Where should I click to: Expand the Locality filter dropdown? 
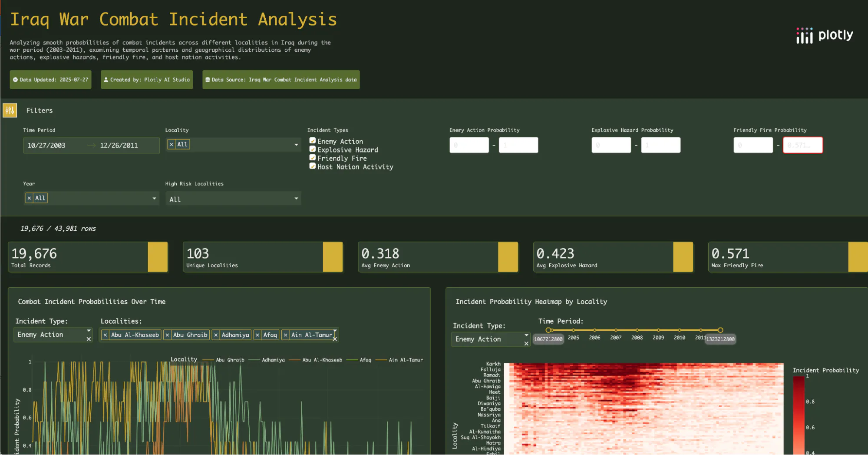pos(296,145)
